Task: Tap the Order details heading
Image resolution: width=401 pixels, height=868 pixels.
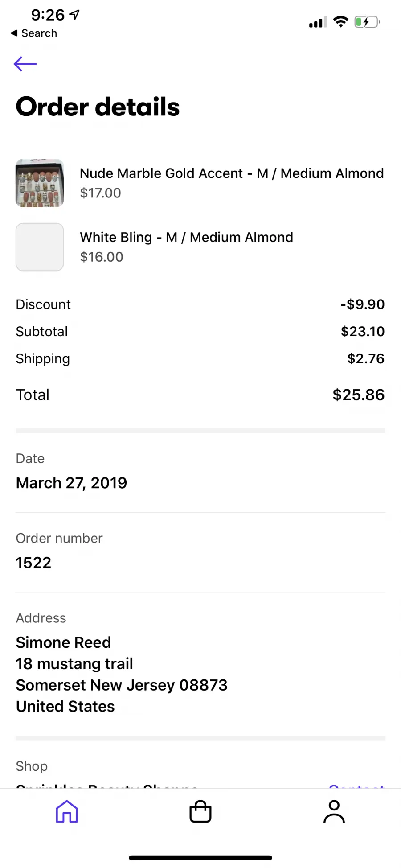Action: 98,107
